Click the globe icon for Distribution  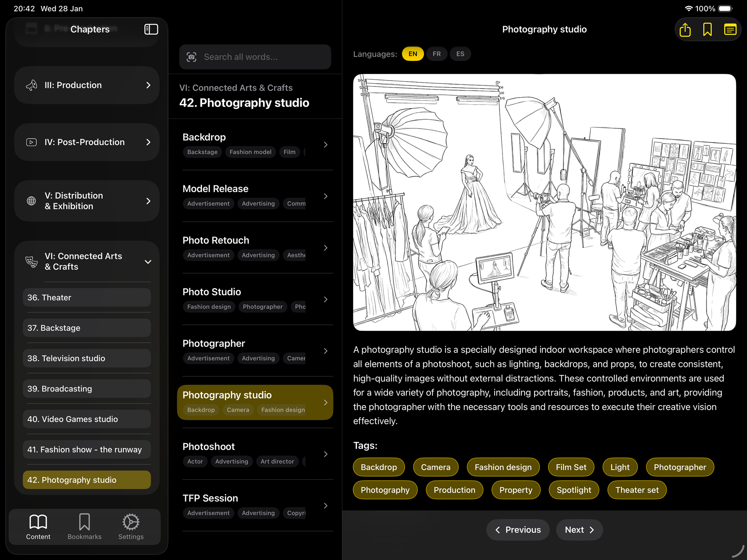click(31, 201)
